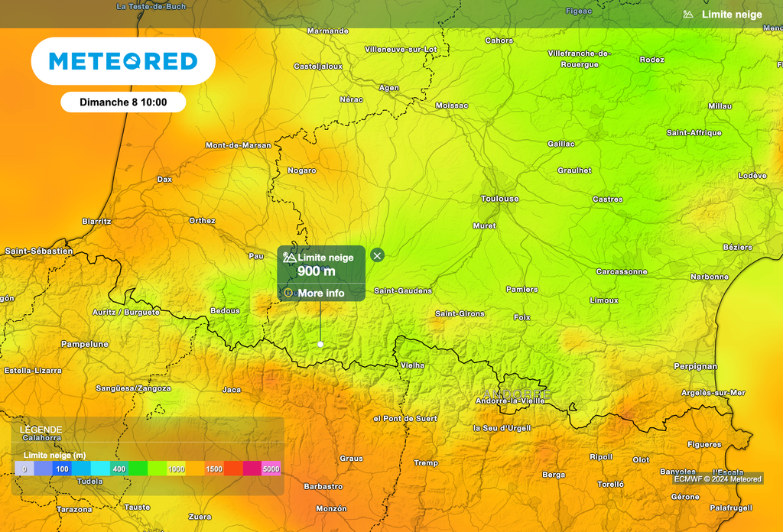Select the Limite neige label at top right

732,15
